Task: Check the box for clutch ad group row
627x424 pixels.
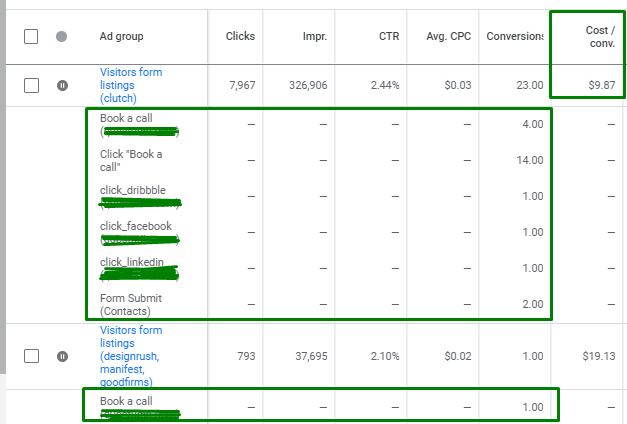Action: [31, 86]
